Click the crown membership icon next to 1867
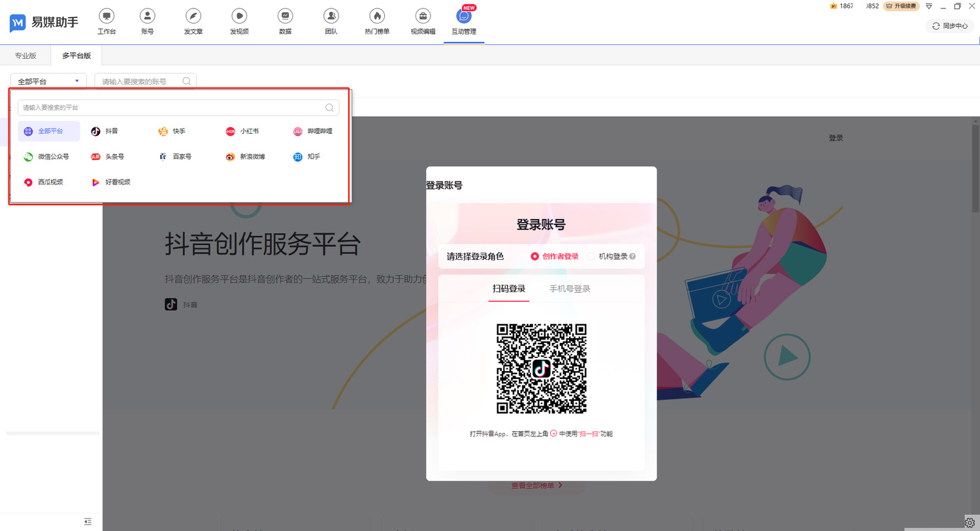 833,6
